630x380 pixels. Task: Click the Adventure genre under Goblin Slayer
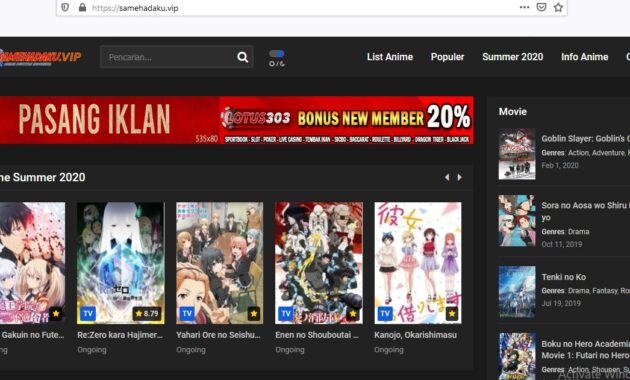(608, 153)
